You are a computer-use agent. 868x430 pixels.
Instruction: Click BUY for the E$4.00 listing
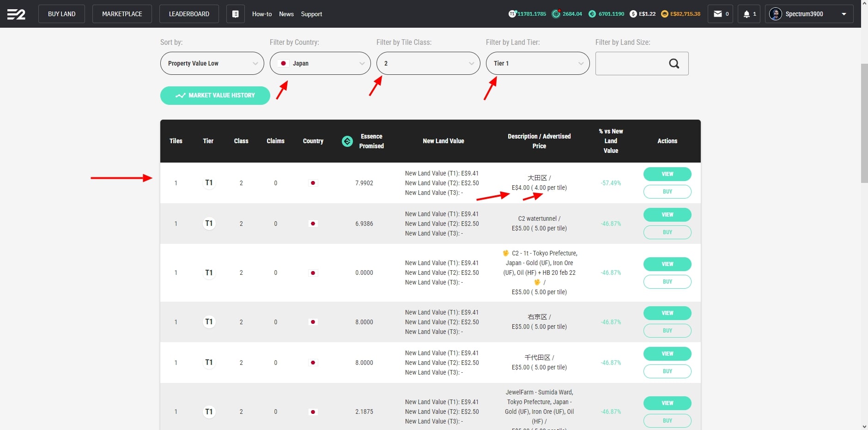tap(667, 192)
